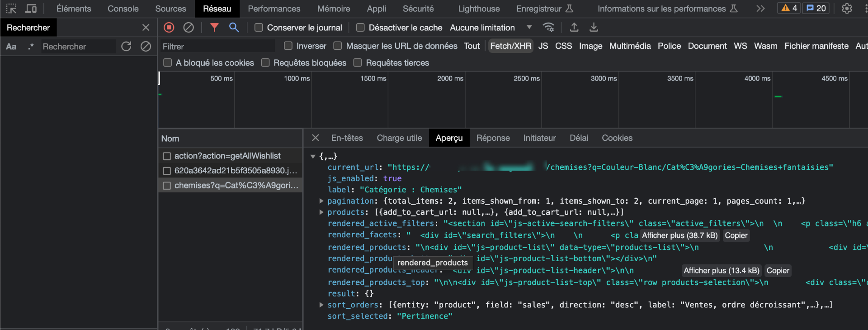Toggle the network filter funnel icon
The image size is (868, 330).
pyautogui.click(x=214, y=28)
